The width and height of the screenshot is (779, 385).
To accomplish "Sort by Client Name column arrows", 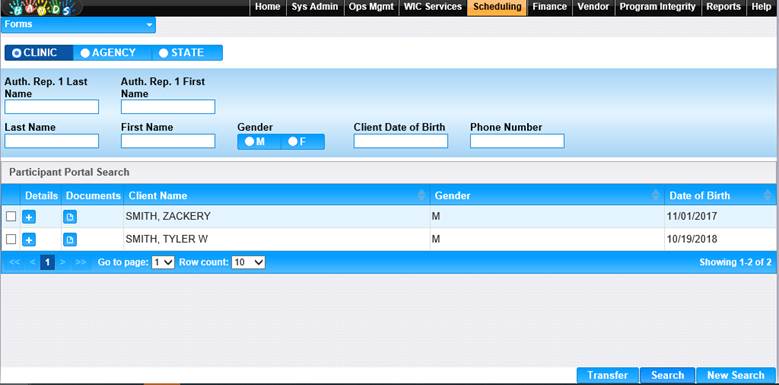I will pos(422,196).
